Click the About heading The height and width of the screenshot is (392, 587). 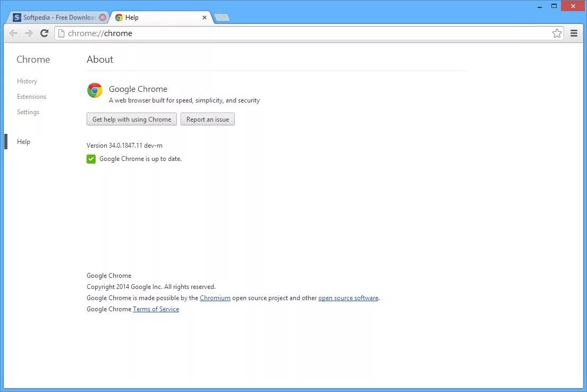tap(100, 59)
